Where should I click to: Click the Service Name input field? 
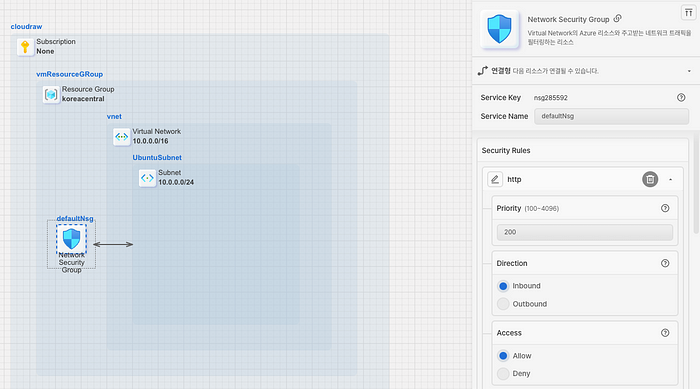point(611,116)
